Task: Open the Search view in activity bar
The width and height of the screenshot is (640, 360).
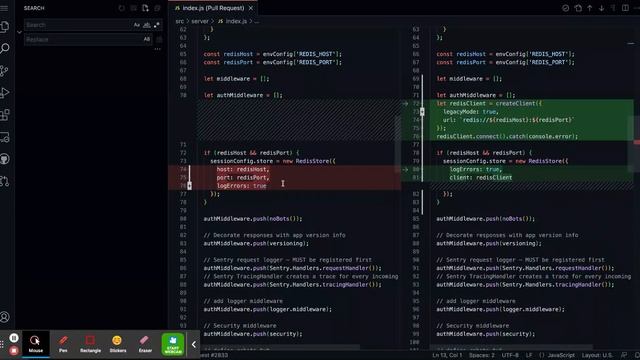Action: 5,49
